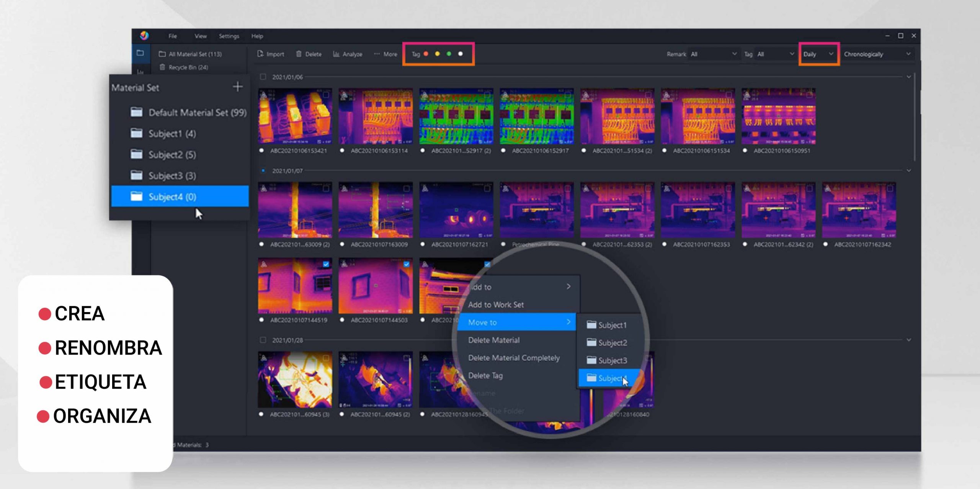This screenshot has width=980, height=489.
Task: Apply the red tag color dot
Action: (x=426, y=54)
